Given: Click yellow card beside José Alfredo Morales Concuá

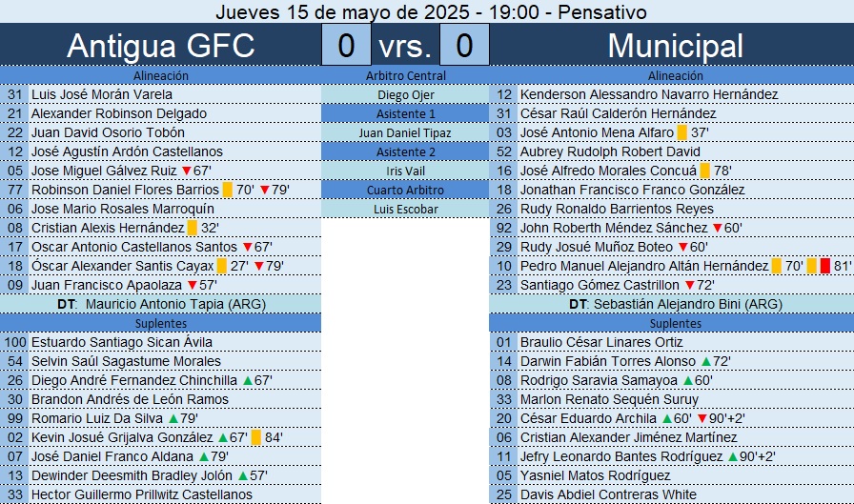Looking at the screenshot, I should click(704, 171).
